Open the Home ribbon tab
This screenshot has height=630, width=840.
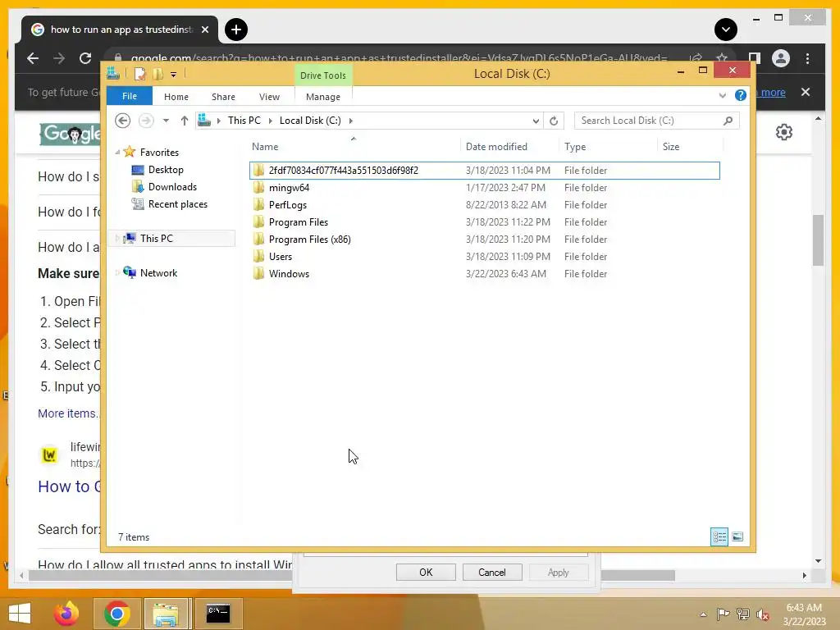click(x=176, y=97)
